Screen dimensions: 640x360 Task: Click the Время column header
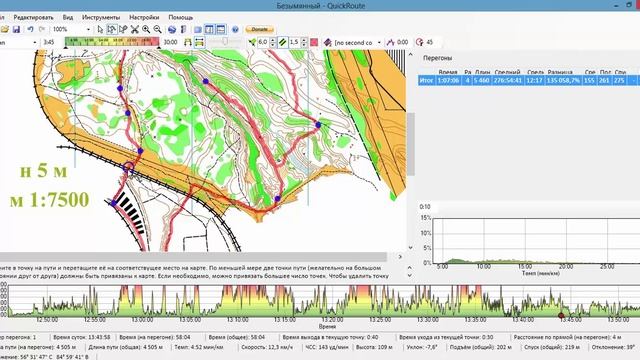[447, 72]
